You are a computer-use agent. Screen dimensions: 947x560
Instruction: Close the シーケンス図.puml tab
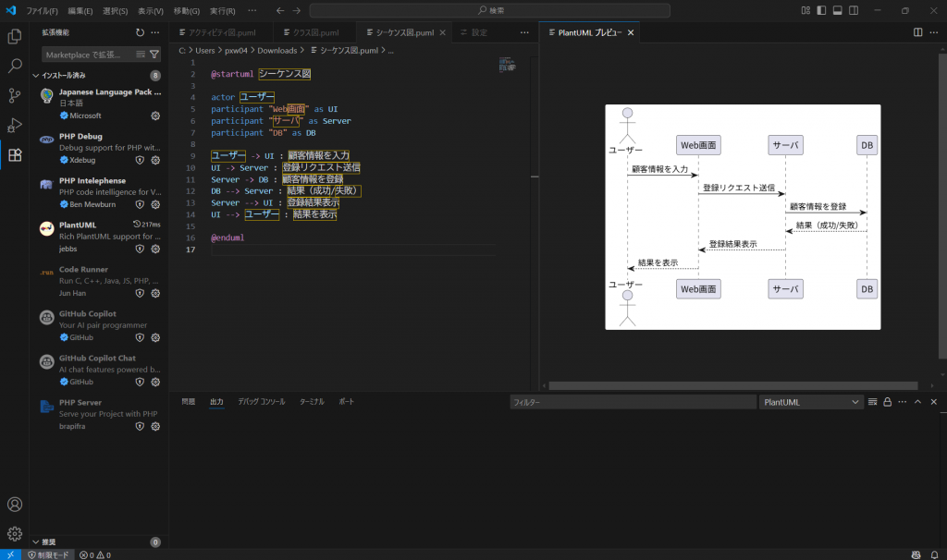click(443, 32)
